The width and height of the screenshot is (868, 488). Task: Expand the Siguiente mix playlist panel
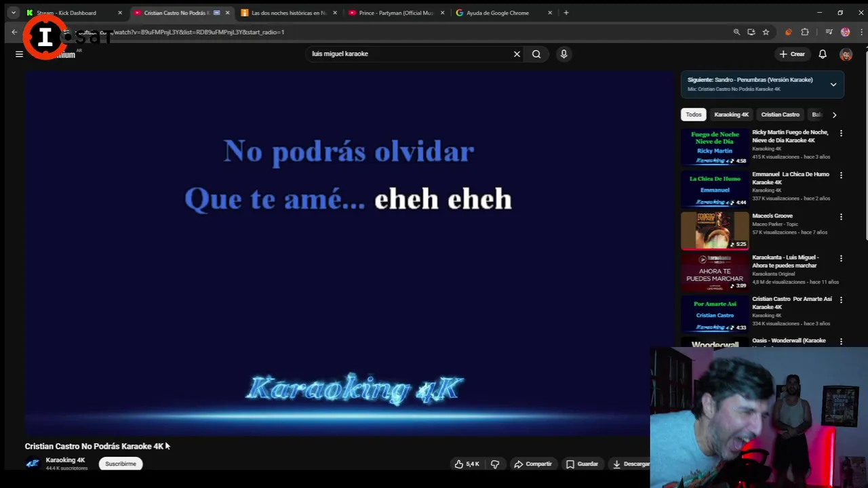point(833,85)
